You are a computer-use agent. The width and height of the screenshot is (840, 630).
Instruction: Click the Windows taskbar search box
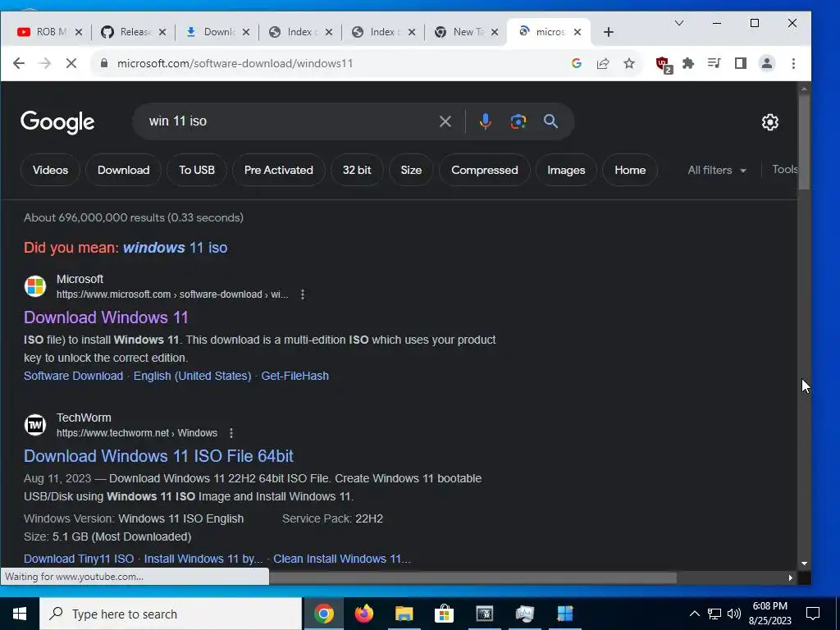click(171, 614)
